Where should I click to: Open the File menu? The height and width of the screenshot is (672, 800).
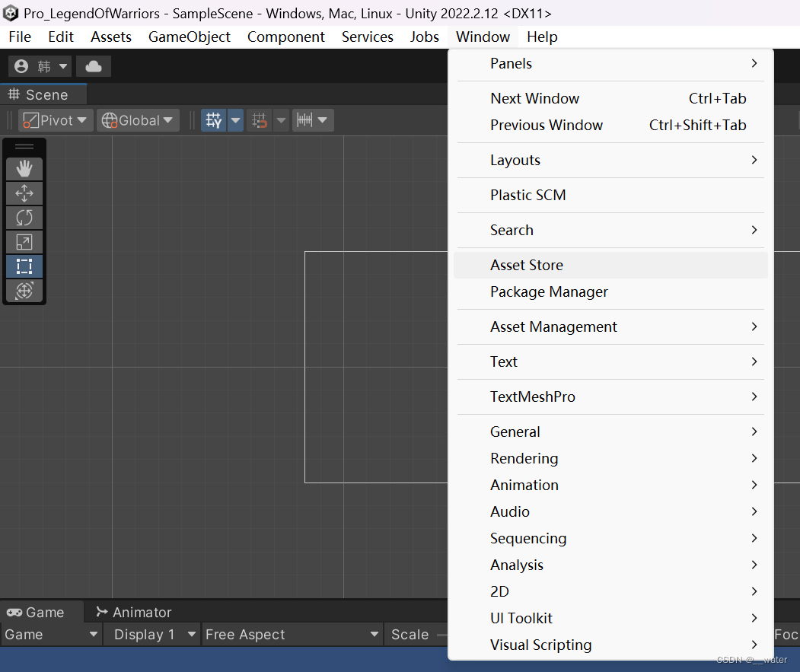point(20,37)
